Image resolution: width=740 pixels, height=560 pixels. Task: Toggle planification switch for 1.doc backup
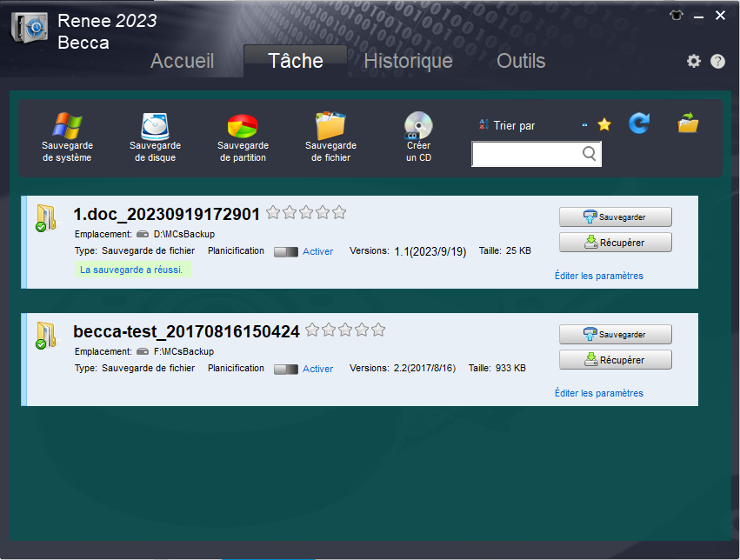coord(285,251)
